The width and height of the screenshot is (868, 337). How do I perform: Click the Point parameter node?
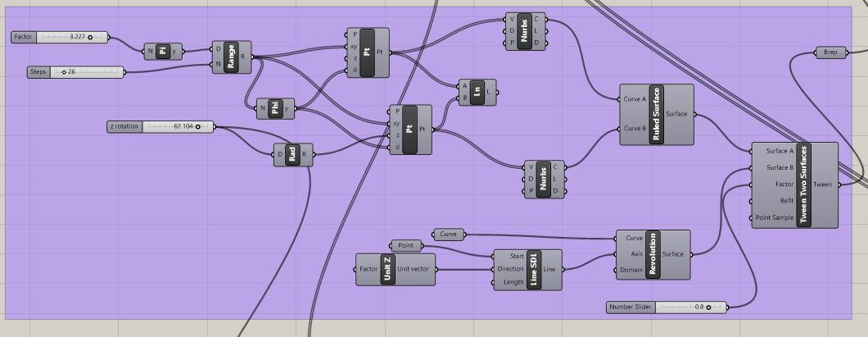405,245
